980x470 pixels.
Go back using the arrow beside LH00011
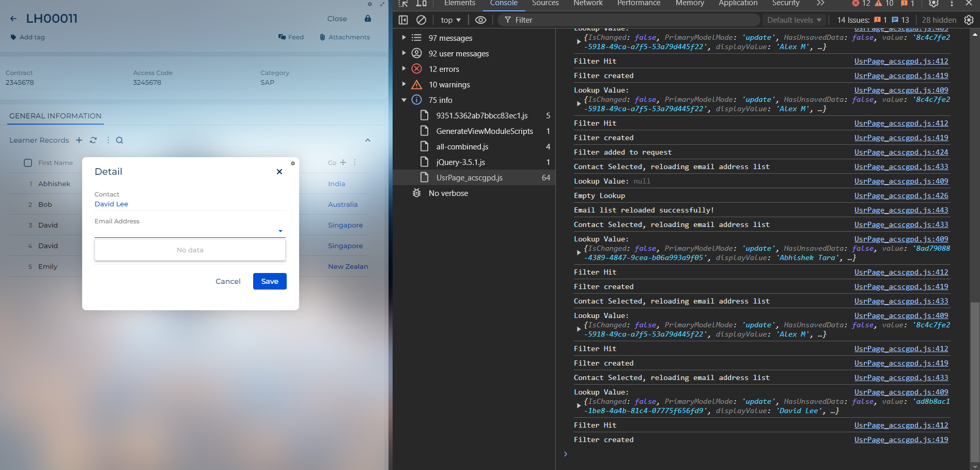(x=13, y=19)
